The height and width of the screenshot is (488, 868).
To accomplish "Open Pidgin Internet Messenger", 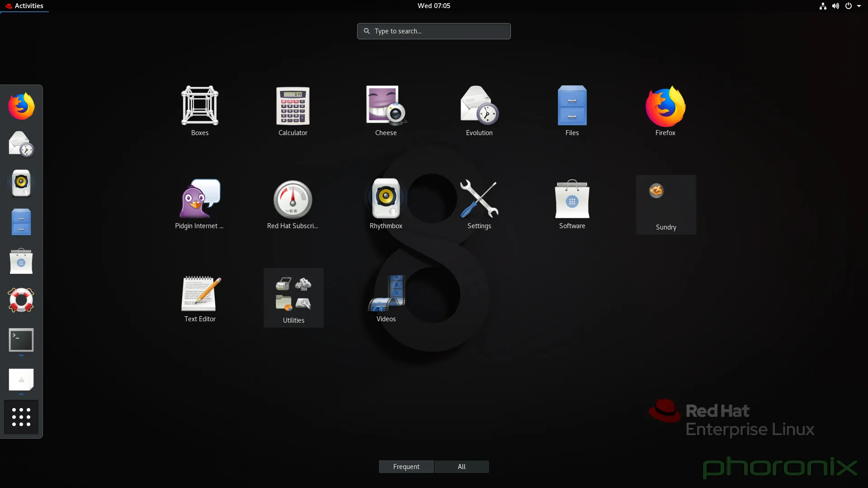I will pyautogui.click(x=200, y=204).
